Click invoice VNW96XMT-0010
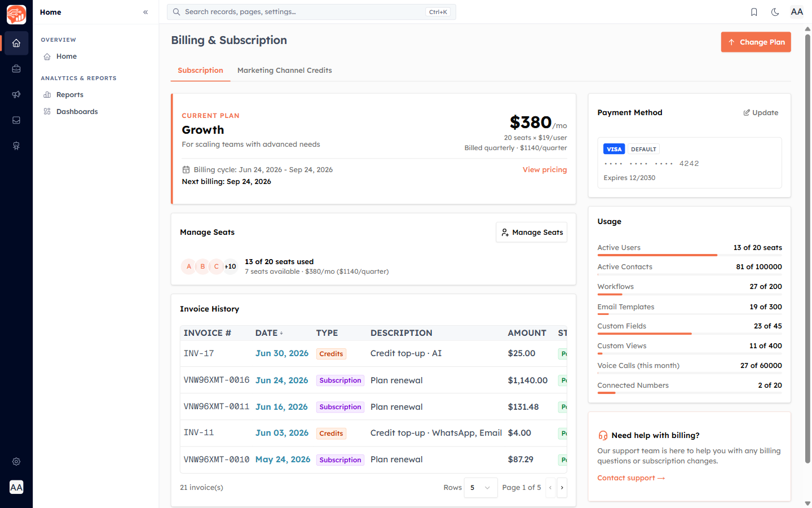Viewport: 812px width, 508px height. click(x=217, y=459)
